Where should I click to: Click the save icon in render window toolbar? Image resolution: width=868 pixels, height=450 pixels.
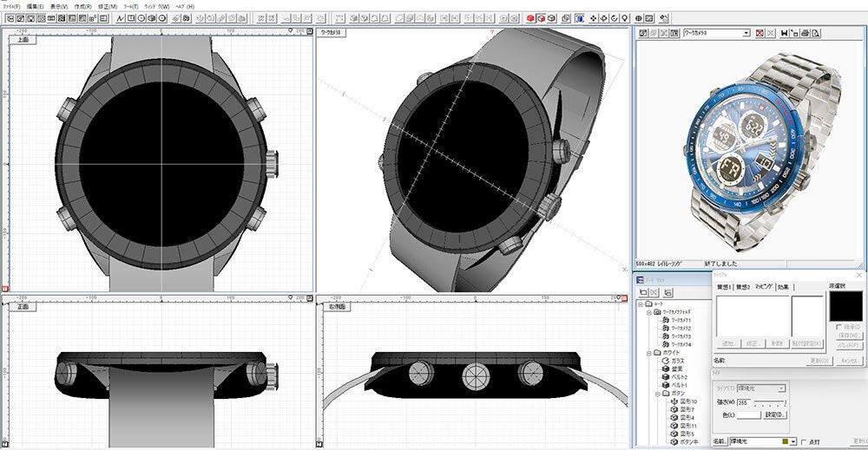pyautogui.click(x=784, y=33)
